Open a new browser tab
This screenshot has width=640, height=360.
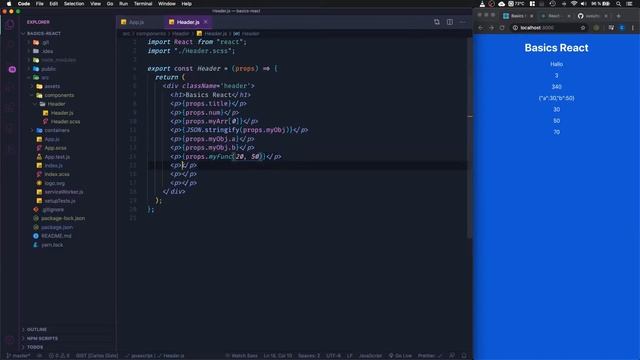pos(618,16)
